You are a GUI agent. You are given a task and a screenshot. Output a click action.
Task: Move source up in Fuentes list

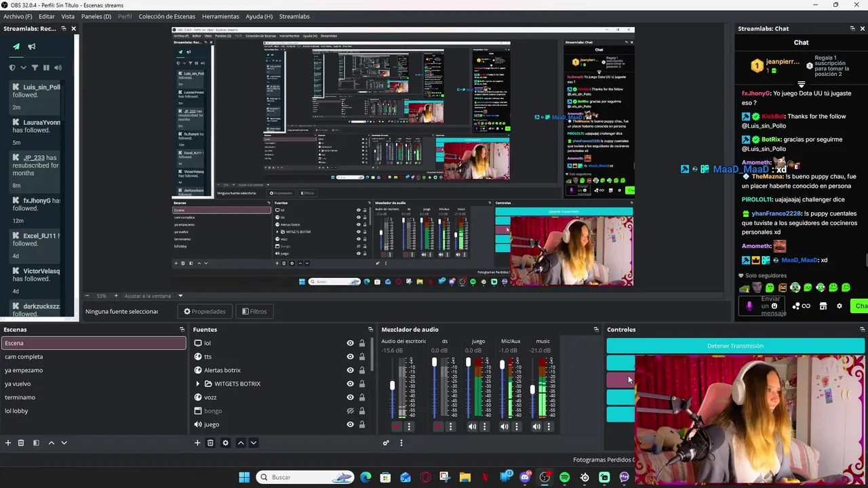pos(240,443)
